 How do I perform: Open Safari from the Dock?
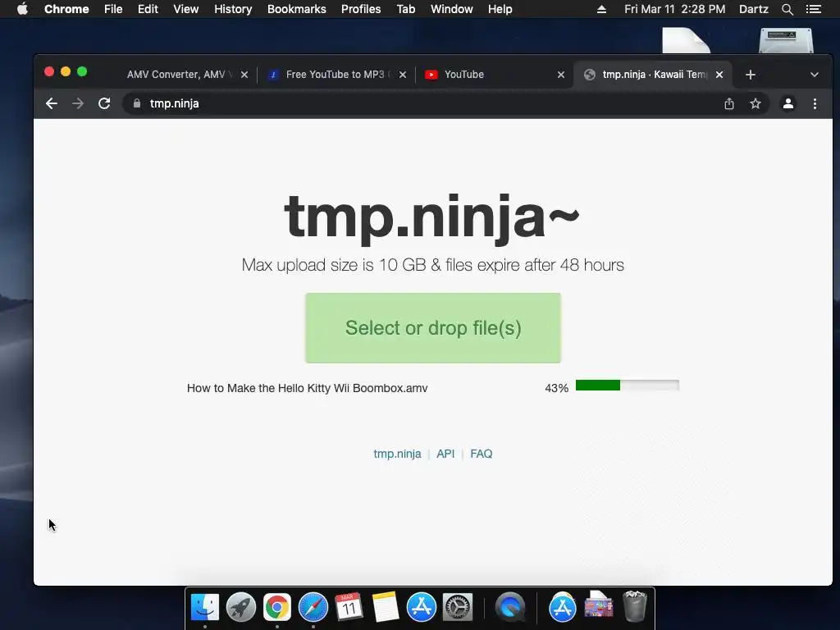[313, 607]
